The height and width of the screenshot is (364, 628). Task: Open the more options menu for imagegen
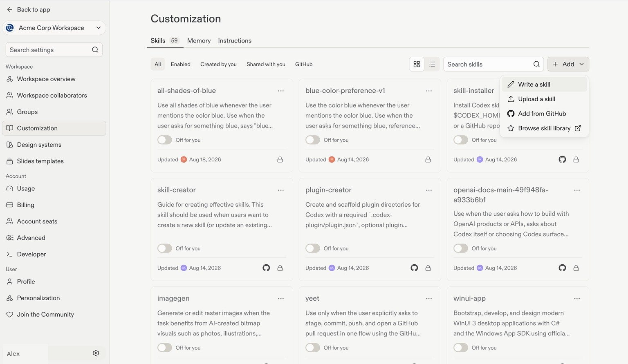[x=281, y=299]
